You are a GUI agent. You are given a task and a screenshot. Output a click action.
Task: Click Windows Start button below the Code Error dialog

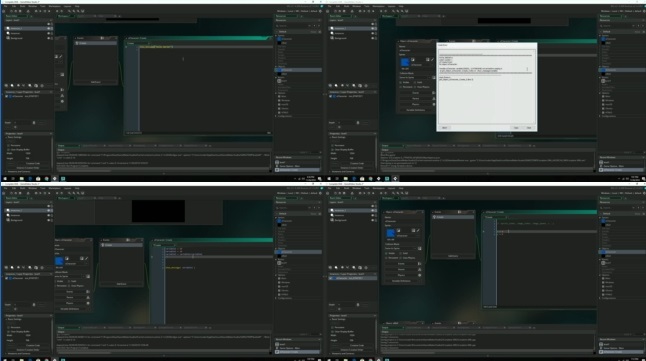[328, 178]
